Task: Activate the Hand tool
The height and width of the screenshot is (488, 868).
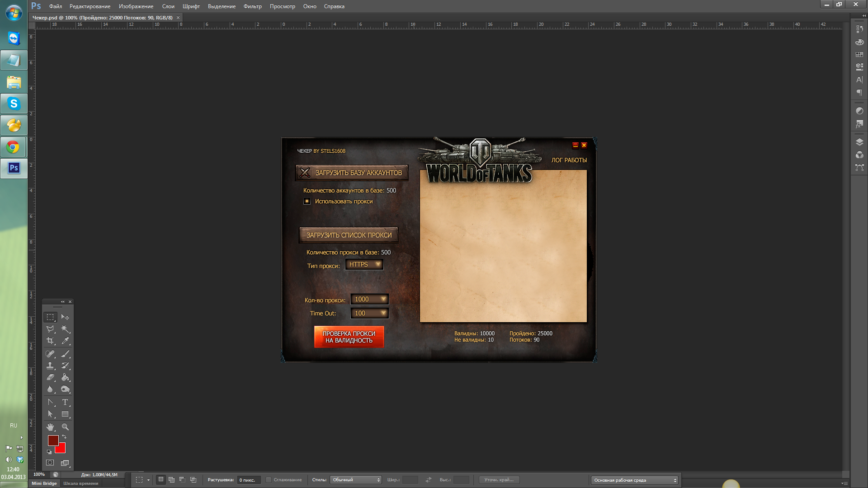Action: click(x=50, y=427)
